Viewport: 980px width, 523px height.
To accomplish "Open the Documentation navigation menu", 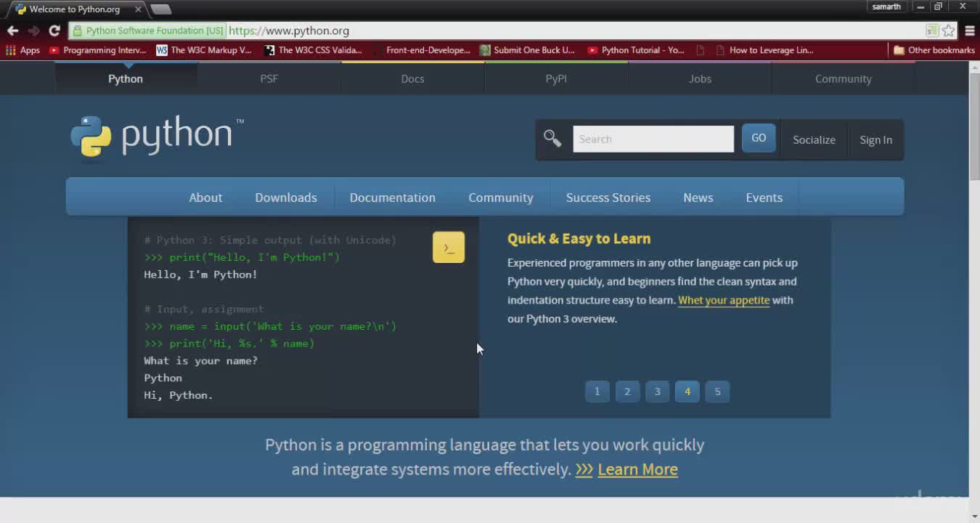I will pyautogui.click(x=393, y=198).
